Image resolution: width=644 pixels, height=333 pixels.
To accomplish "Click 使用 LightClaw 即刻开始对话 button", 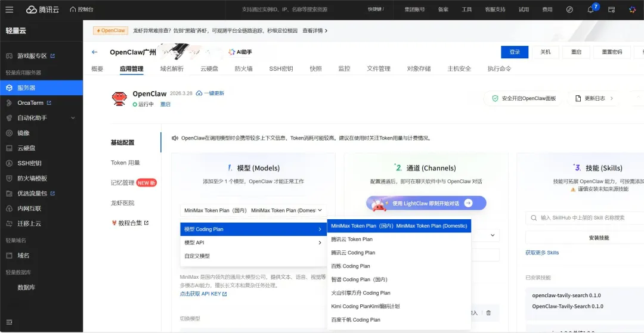I will coord(426,203).
